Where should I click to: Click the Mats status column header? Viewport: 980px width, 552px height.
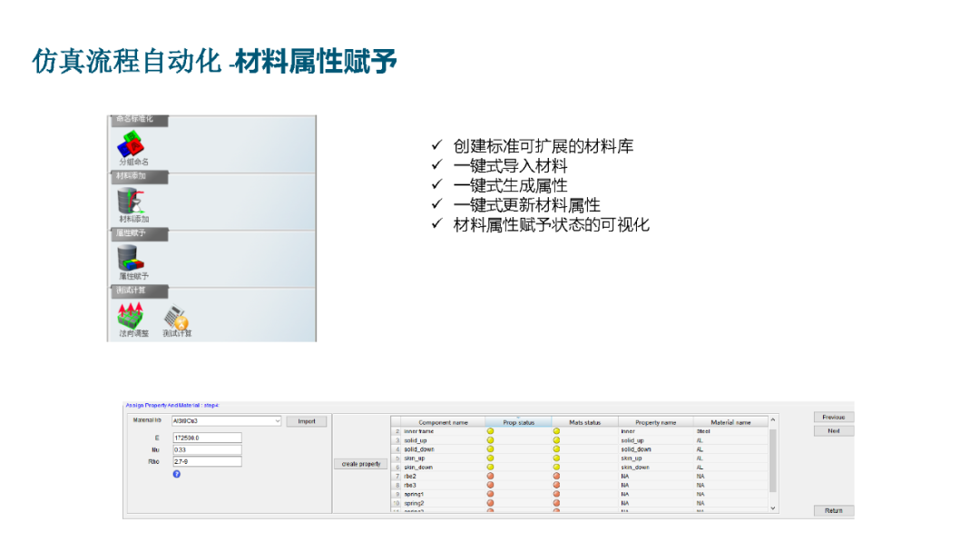(x=584, y=422)
